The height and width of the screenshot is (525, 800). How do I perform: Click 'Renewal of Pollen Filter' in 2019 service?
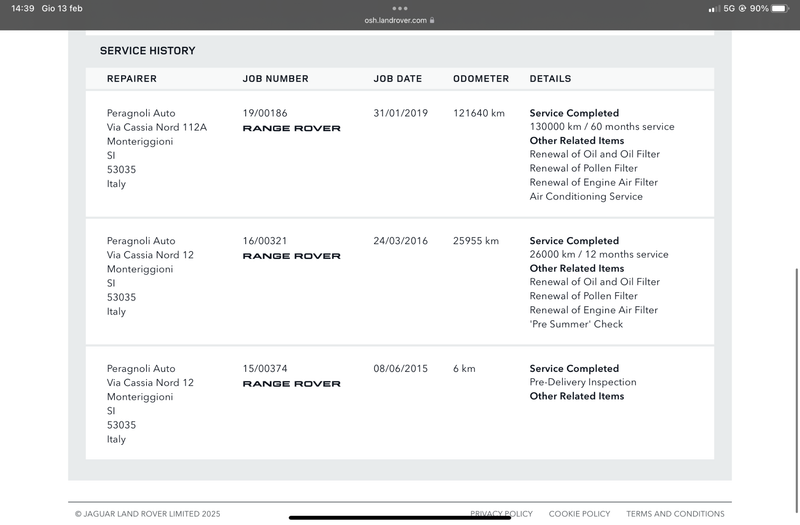pyautogui.click(x=583, y=168)
